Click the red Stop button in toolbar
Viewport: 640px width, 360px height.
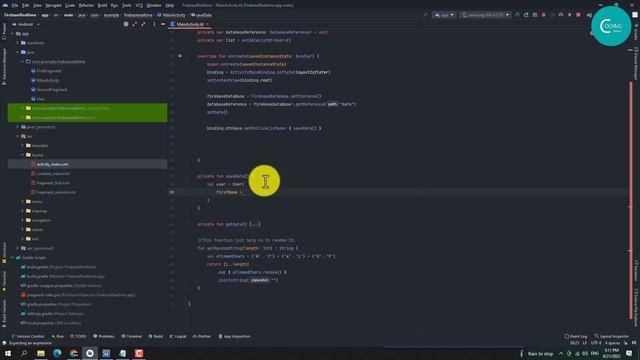click(x=578, y=15)
